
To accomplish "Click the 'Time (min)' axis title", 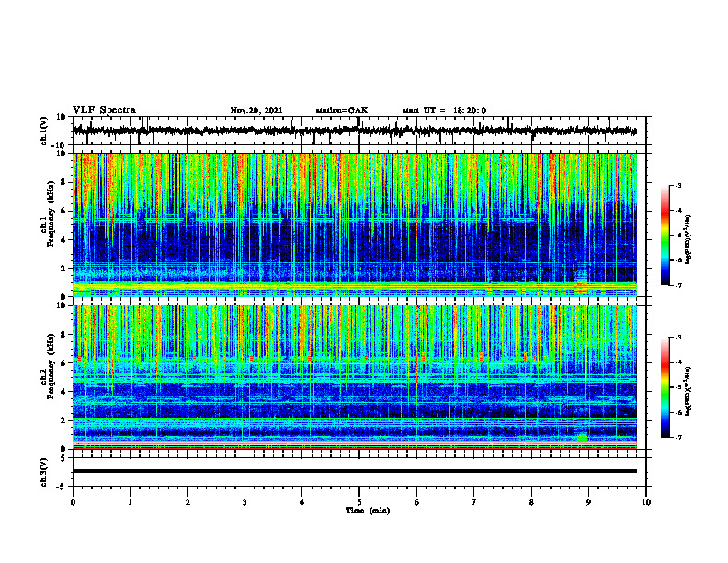I will click(x=368, y=511).
